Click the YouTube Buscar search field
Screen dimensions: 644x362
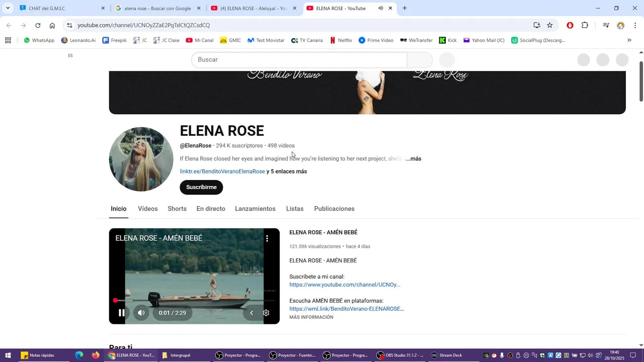click(x=299, y=60)
